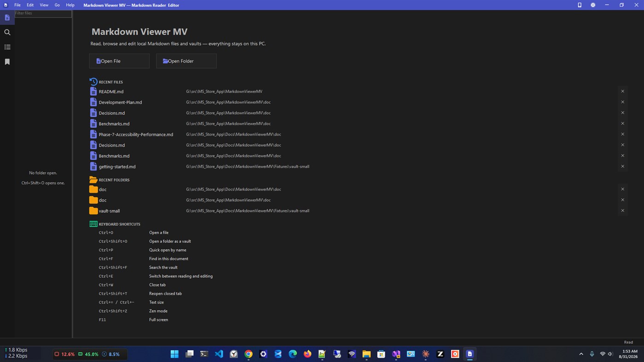This screenshot has height=362, width=644.
Task: Show hidden system tray icons chevron
Action: coord(581,354)
